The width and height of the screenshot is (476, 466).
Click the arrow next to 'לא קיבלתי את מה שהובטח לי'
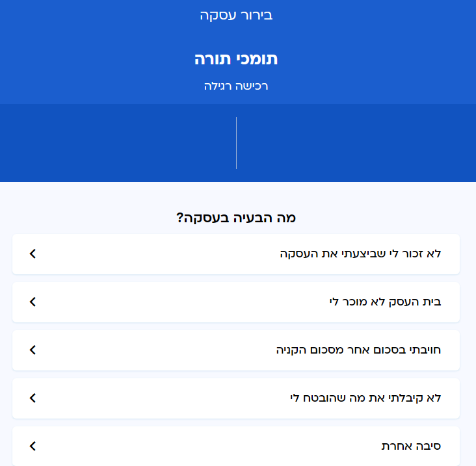coord(33,398)
